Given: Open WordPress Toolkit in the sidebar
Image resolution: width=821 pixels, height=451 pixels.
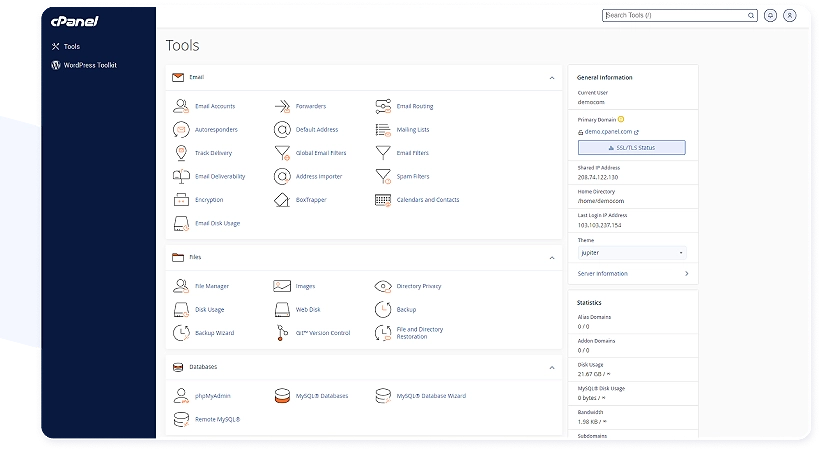Looking at the screenshot, I should [90, 65].
